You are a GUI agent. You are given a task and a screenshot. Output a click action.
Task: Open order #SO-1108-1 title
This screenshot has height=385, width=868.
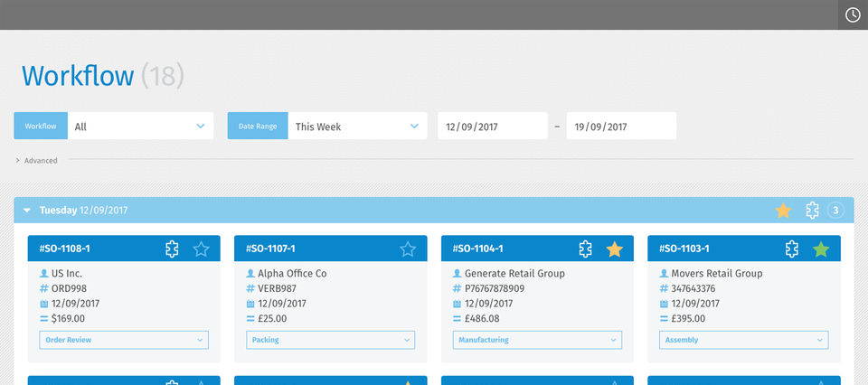(65, 249)
